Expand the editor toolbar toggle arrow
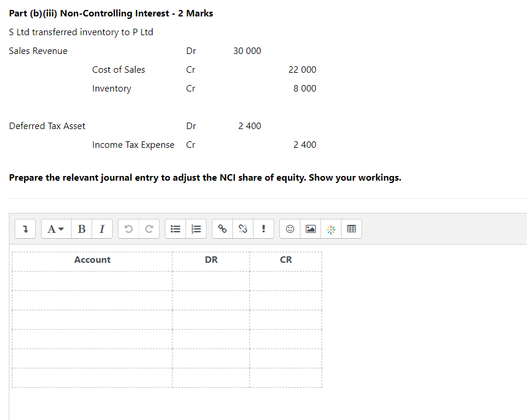527x420 pixels. tap(25, 229)
